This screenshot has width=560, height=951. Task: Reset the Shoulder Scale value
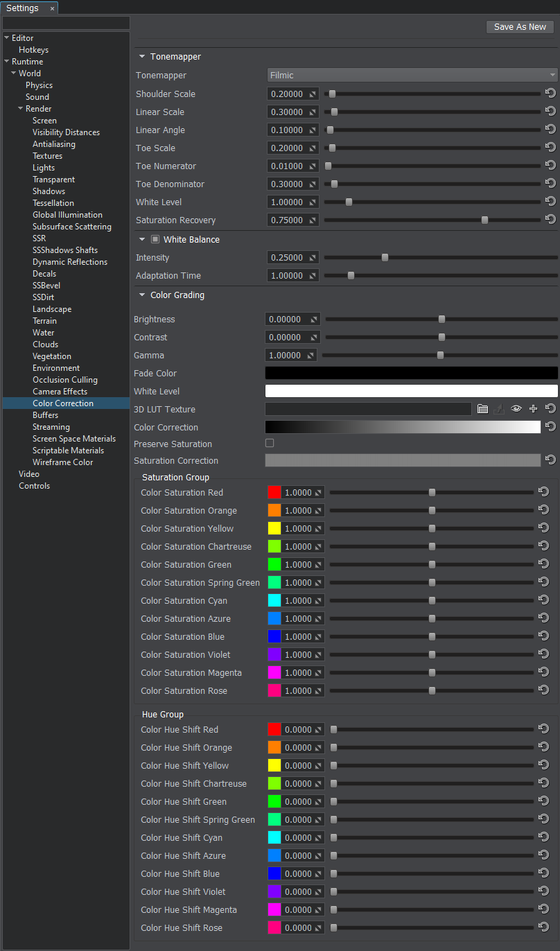(550, 94)
